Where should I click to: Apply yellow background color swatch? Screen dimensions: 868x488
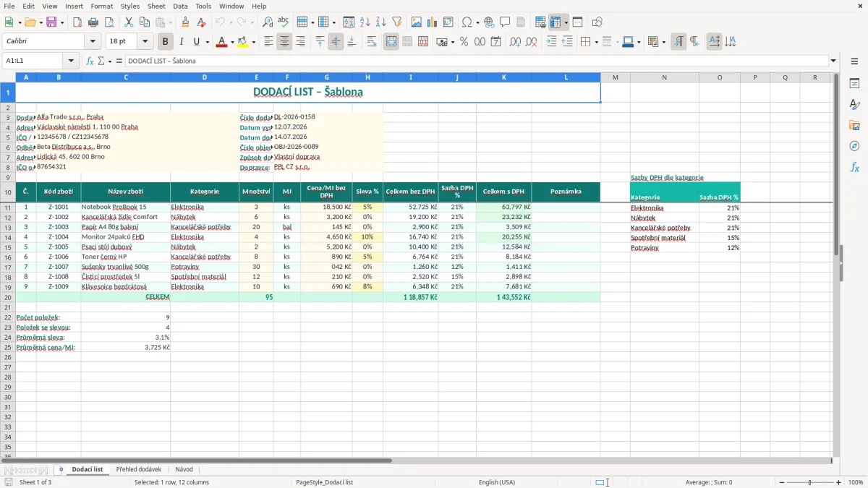[x=243, y=42]
